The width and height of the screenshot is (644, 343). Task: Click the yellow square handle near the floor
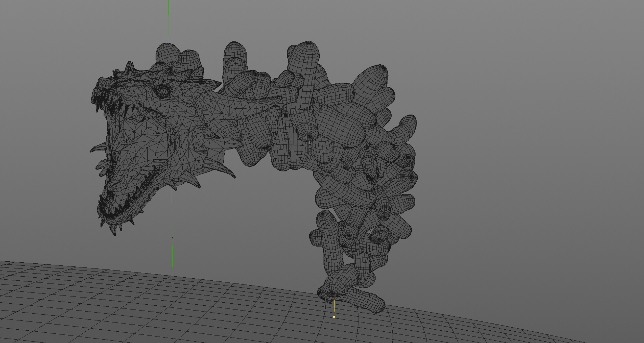[x=334, y=317]
